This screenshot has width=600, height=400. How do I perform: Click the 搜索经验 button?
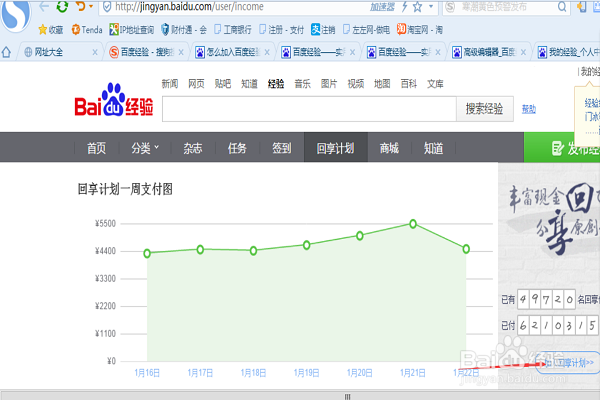(x=484, y=109)
